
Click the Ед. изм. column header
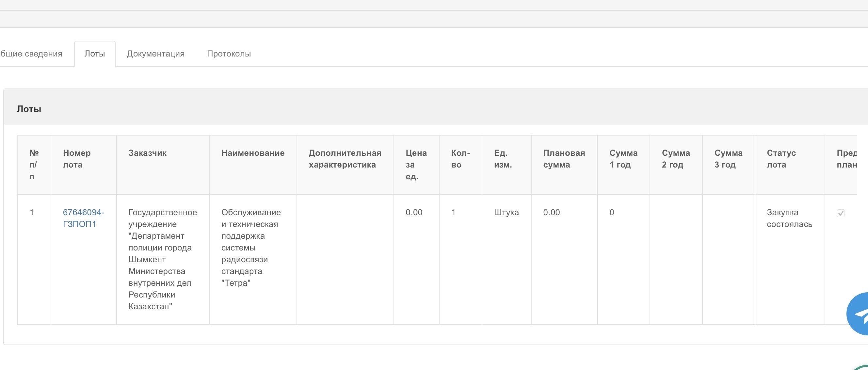pyautogui.click(x=506, y=165)
